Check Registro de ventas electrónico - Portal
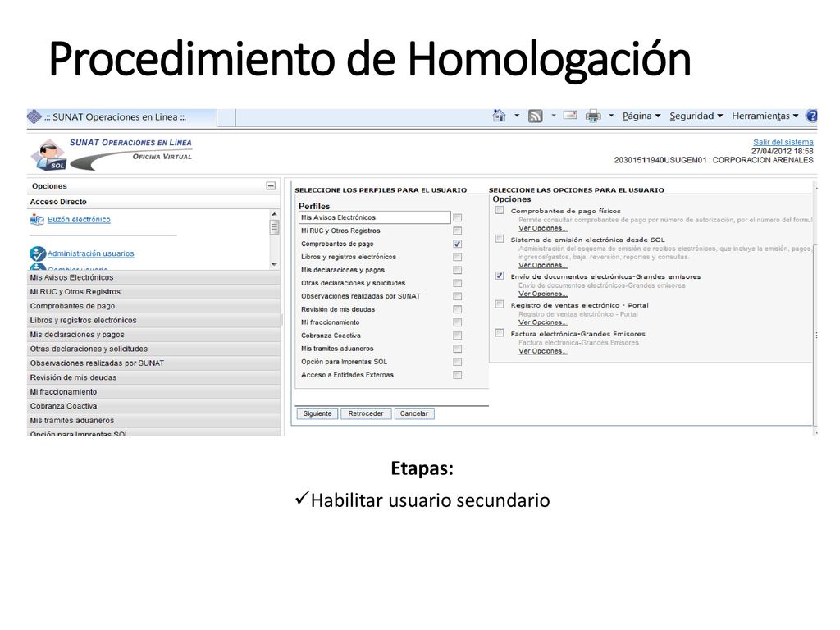Viewport: 840px width, 630px height. click(x=500, y=304)
